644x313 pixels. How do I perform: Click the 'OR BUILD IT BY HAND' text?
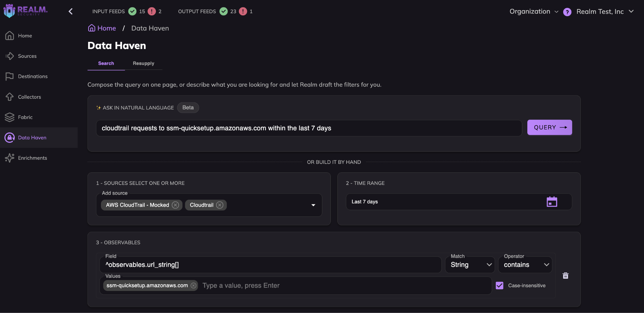point(334,162)
